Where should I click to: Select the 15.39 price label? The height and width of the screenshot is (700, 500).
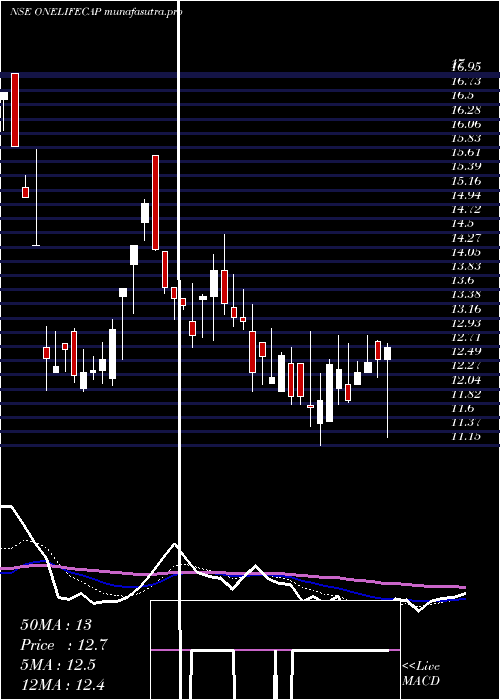click(x=466, y=167)
